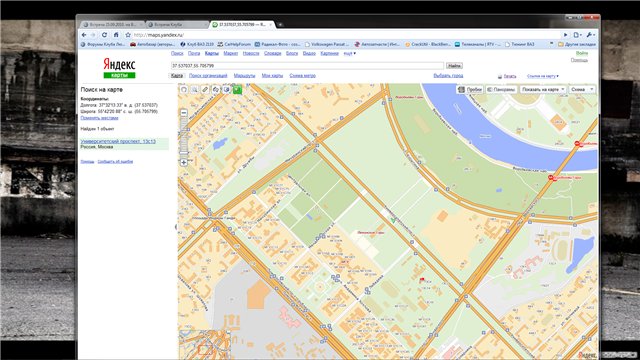Select the ruler distance tool on map
640x360 pixels.
[205, 89]
